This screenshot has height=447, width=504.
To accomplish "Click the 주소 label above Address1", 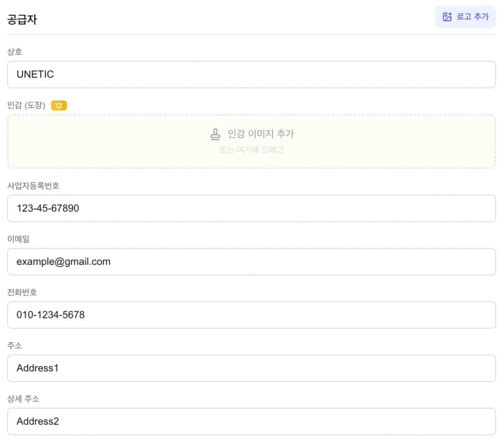I will click(15, 345).
